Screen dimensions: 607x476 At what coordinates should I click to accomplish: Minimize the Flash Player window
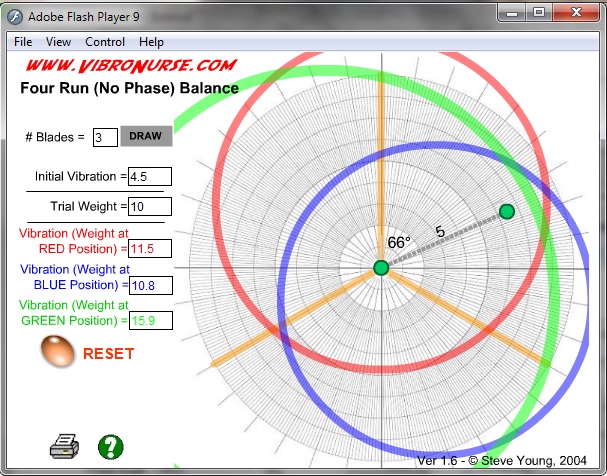click(x=512, y=13)
